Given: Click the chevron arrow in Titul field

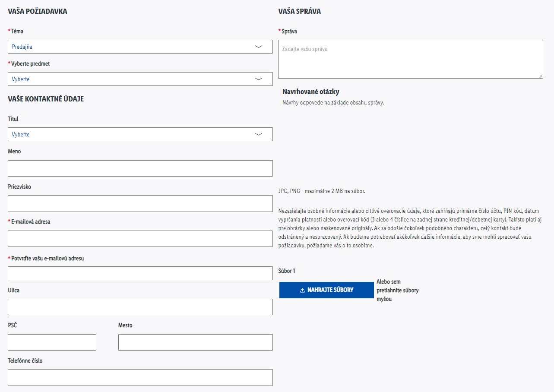Looking at the screenshot, I should [259, 134].
